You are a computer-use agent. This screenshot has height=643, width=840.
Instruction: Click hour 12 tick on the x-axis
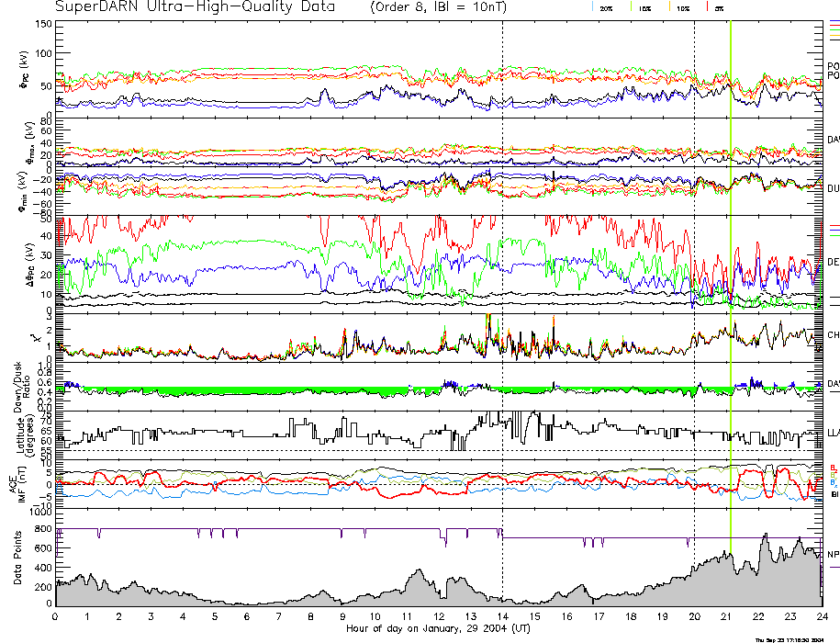(x=439, y=616)
